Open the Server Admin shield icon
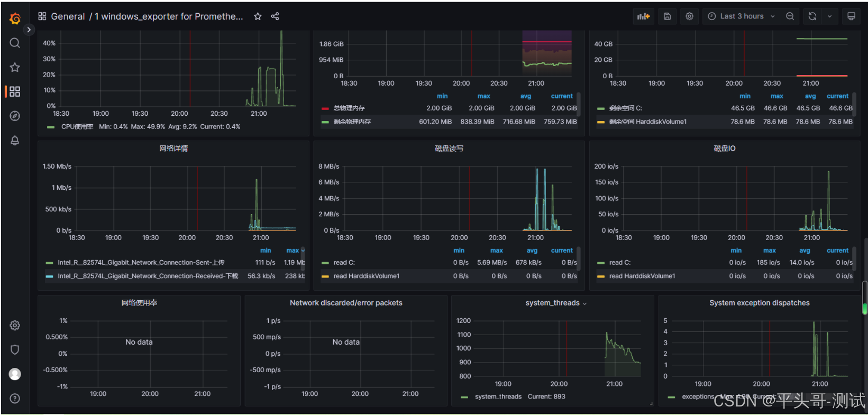868x416 pixels. 15,349
